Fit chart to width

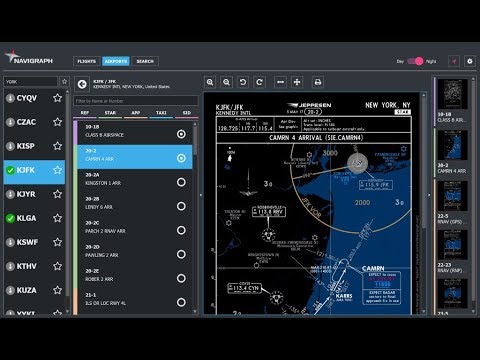point(280,82)
